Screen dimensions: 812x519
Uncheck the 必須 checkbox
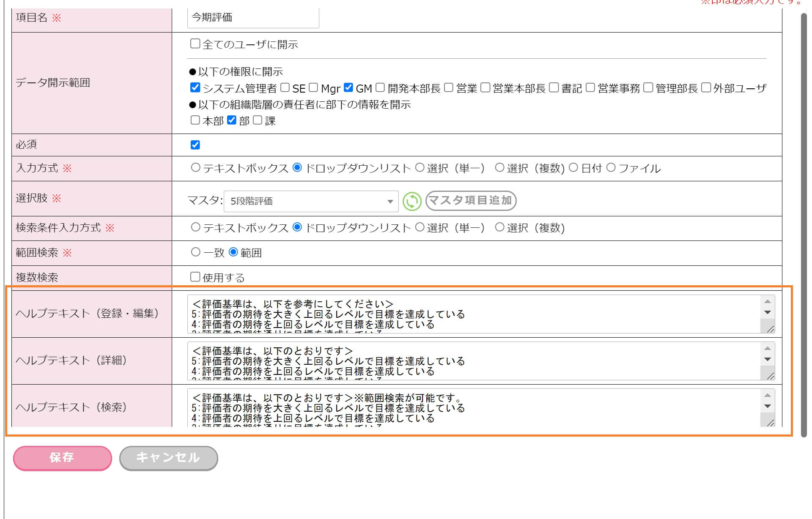click(195, 145)
